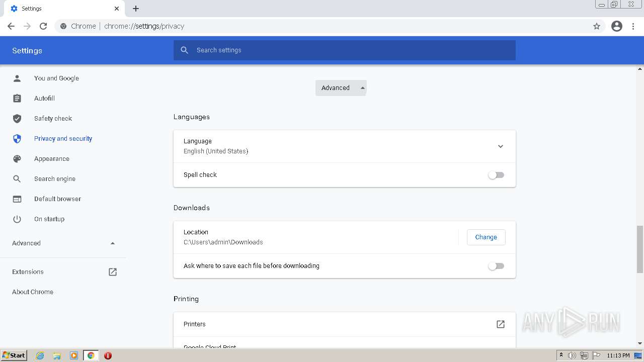Screen dimensions: 644x362
Task: Click the Action Center flag tray icon
Action: pos(596,355)
